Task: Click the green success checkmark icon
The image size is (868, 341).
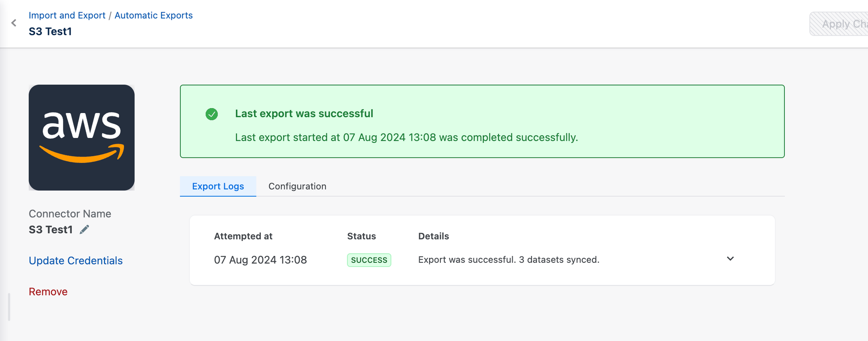Action: tap(212, 114)
